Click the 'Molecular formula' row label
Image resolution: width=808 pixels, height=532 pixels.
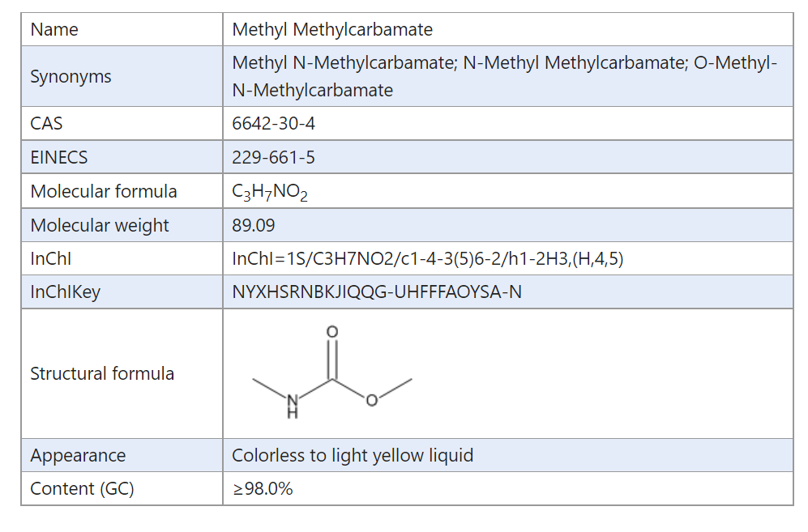point(104,191)
